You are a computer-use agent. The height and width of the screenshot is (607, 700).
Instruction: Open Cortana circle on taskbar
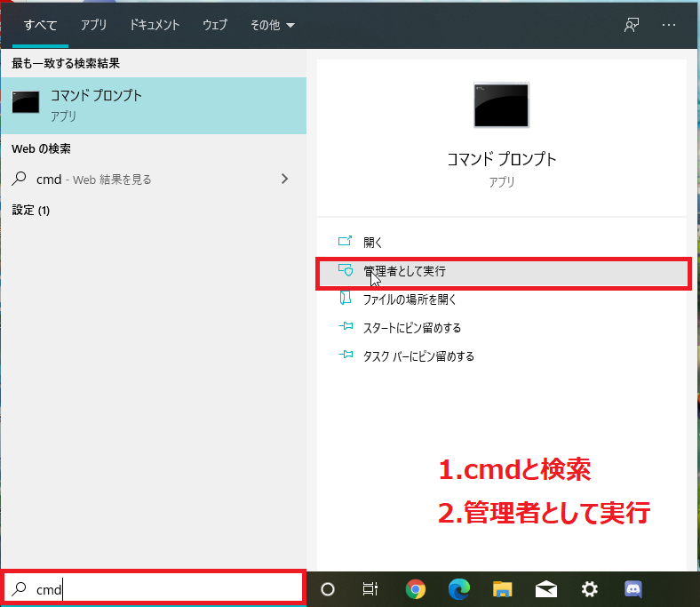328,589
